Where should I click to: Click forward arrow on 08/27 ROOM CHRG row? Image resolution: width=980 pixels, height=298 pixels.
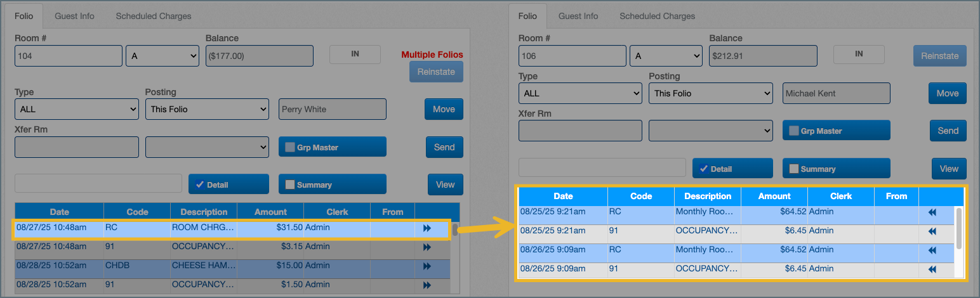[x=427, y=228]
